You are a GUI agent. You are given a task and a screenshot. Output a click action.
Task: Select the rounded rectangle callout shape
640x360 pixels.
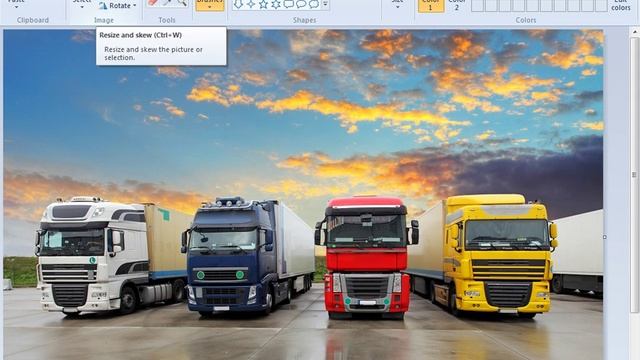tap(289, 4)
